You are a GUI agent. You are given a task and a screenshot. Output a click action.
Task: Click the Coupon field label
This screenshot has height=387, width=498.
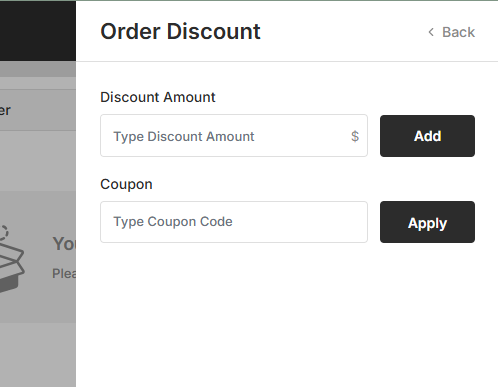click(x=126, y=184)
